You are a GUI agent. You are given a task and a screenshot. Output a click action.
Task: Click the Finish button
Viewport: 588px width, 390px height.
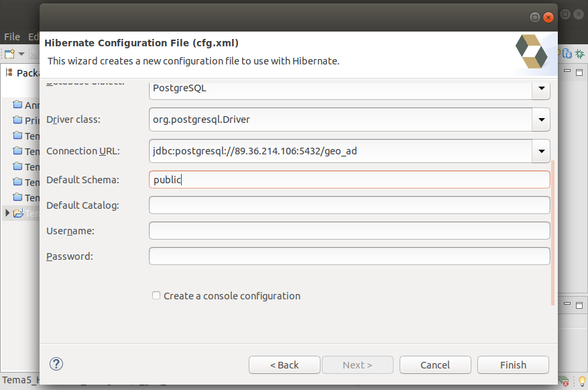(513, 365)
